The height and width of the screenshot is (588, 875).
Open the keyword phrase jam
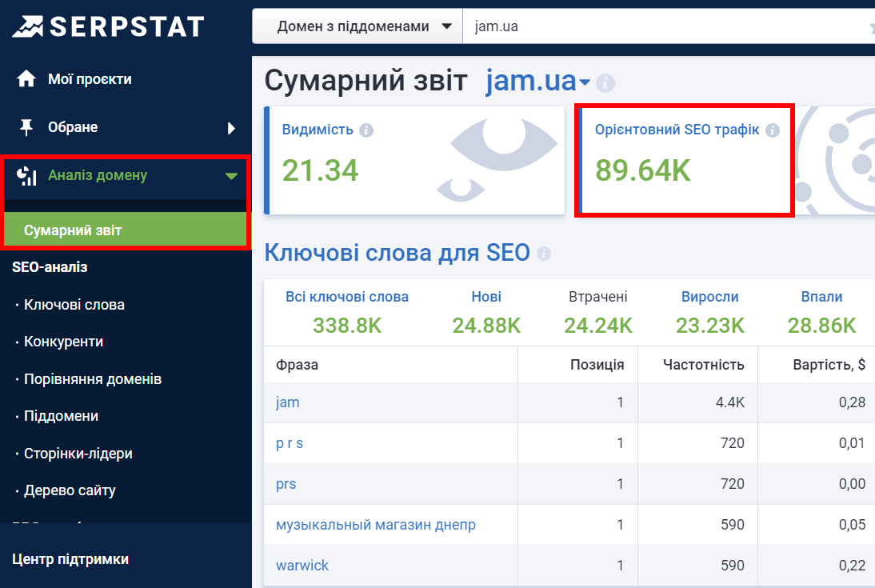pos(287,402)
